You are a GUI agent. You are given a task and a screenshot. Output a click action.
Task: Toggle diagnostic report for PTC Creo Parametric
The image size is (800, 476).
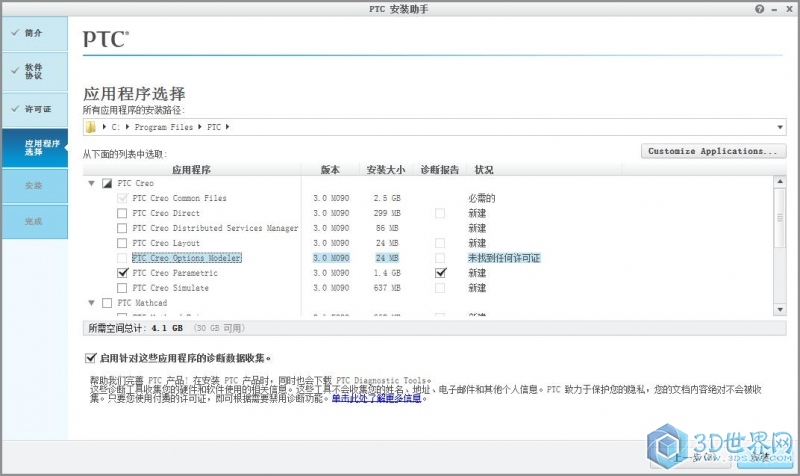coord(440,273)
